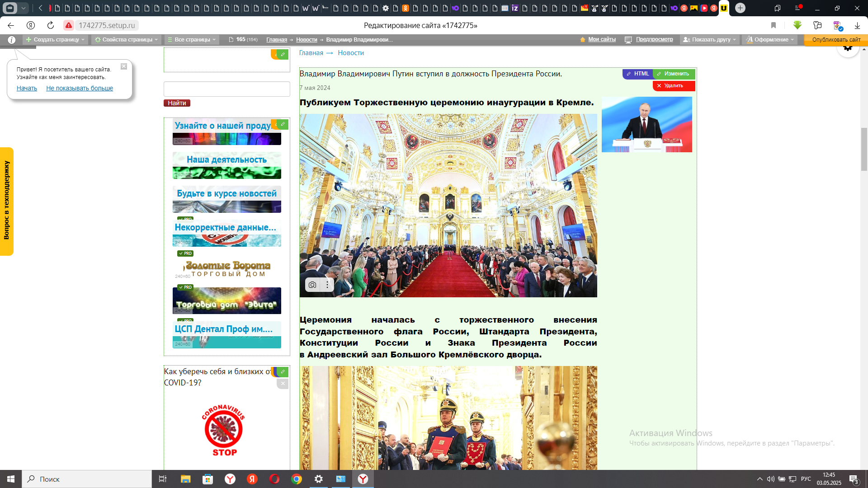Screen dimensions: 868x488
Task: Click the address field 1742775.setup.ru
Action: coord(107,25)
